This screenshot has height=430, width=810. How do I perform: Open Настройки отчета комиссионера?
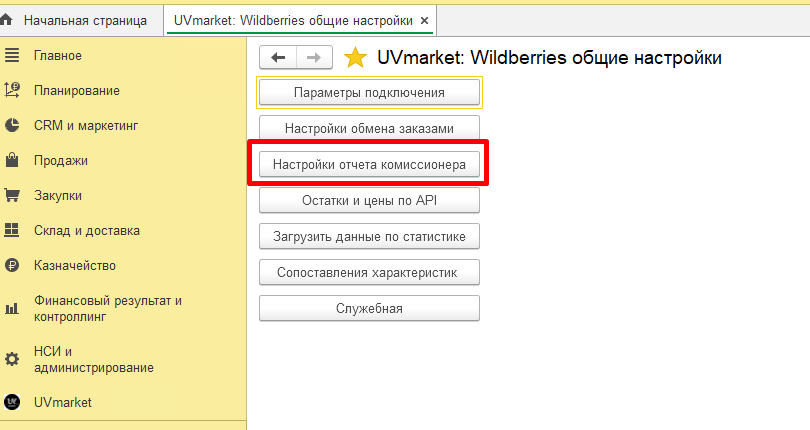pos(369,164)
